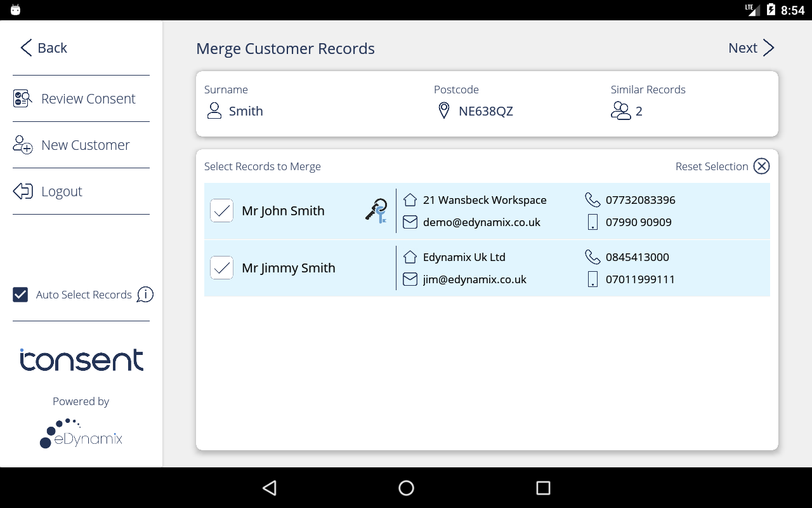This screenshot has height=508, width=812.
Task: Click the key icon on John Smith's record
Action: coord(376,211)
